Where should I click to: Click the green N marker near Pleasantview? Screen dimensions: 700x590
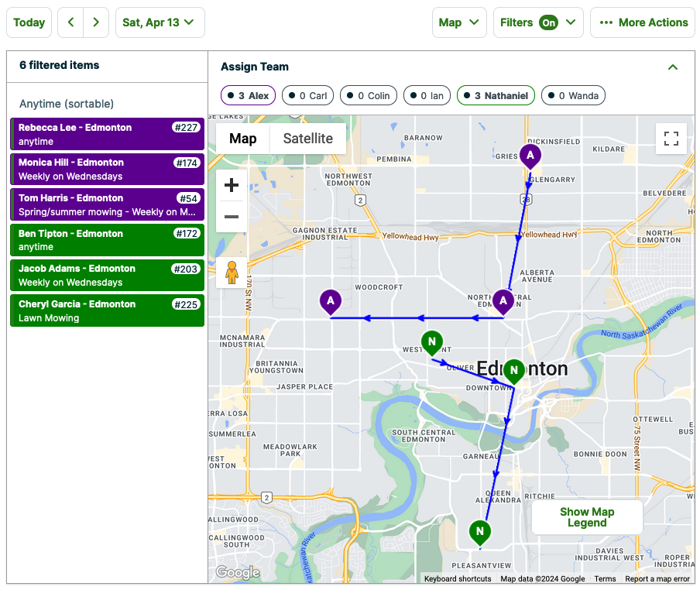[x=479, y=532]
